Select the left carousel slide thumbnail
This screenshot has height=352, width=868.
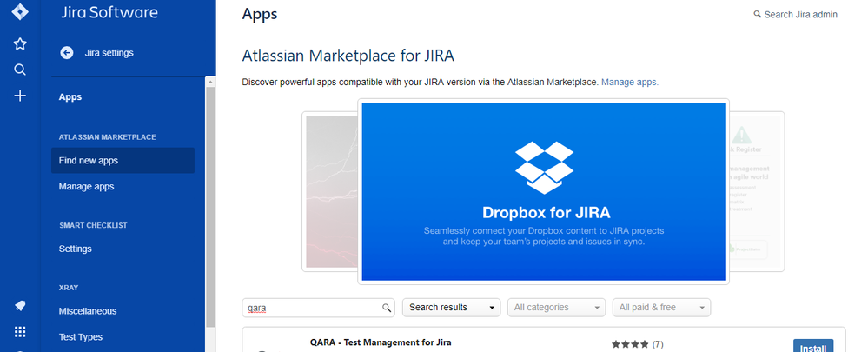331,191
